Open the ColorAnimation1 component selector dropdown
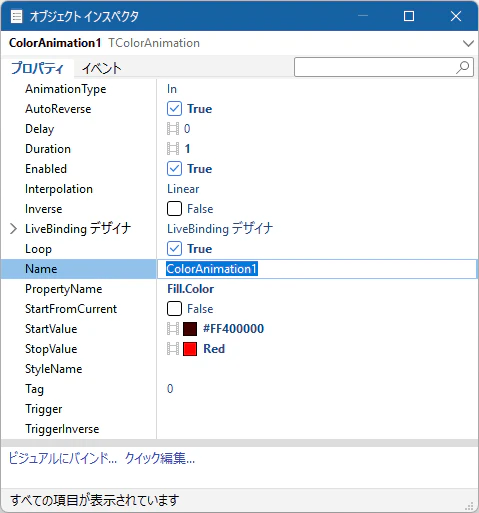This screenshot has height=513, width=479. tap(468, 43)
